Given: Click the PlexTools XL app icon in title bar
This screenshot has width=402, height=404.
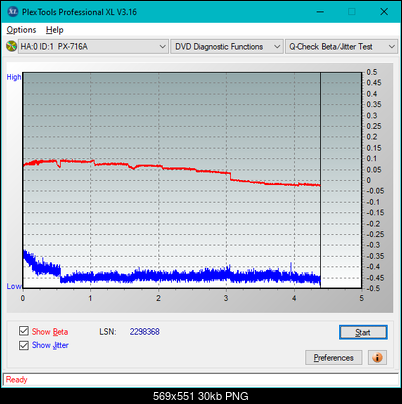Looking at the screenshot, I should [12, 12].
